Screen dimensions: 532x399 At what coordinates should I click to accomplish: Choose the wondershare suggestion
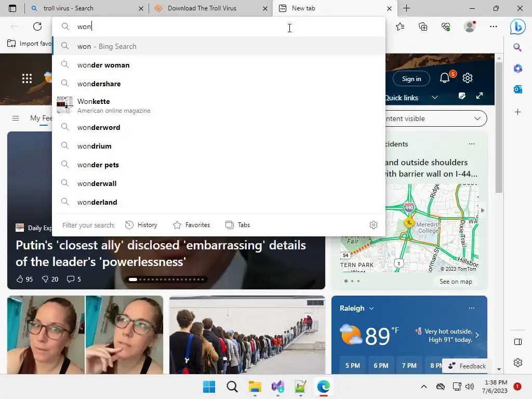(219, 84)
